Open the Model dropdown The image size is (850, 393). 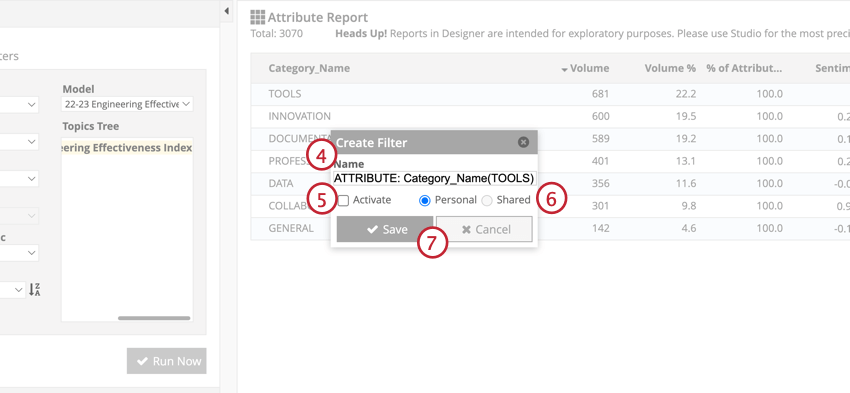tap(127, 104)
